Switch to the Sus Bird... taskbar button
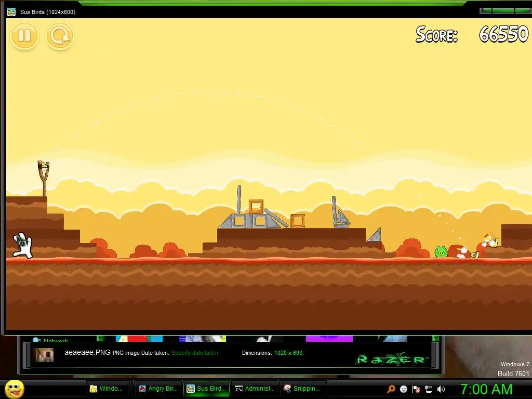The image size is (532, 399). click(x=207, y=389)
